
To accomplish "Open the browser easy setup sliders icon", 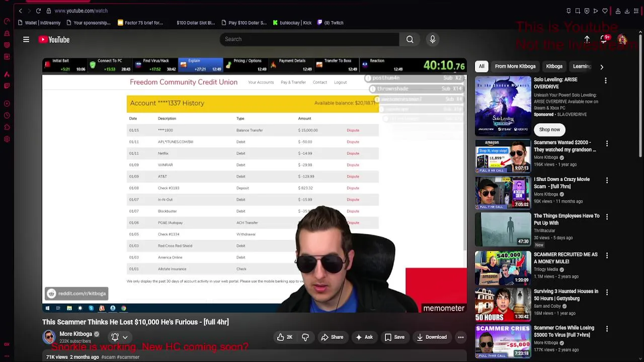I will (636, 11).
